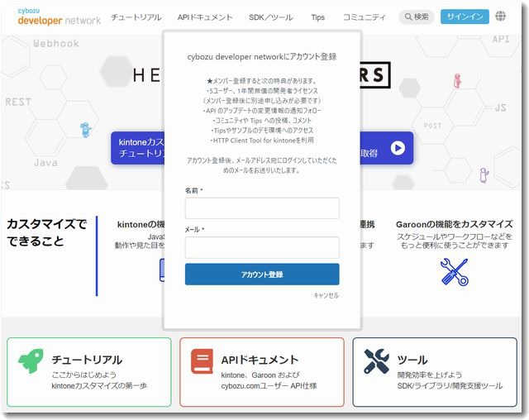Screen dimensions: 529x420
Task: Click the cybozu developer network logo
Action: point(59,17)
